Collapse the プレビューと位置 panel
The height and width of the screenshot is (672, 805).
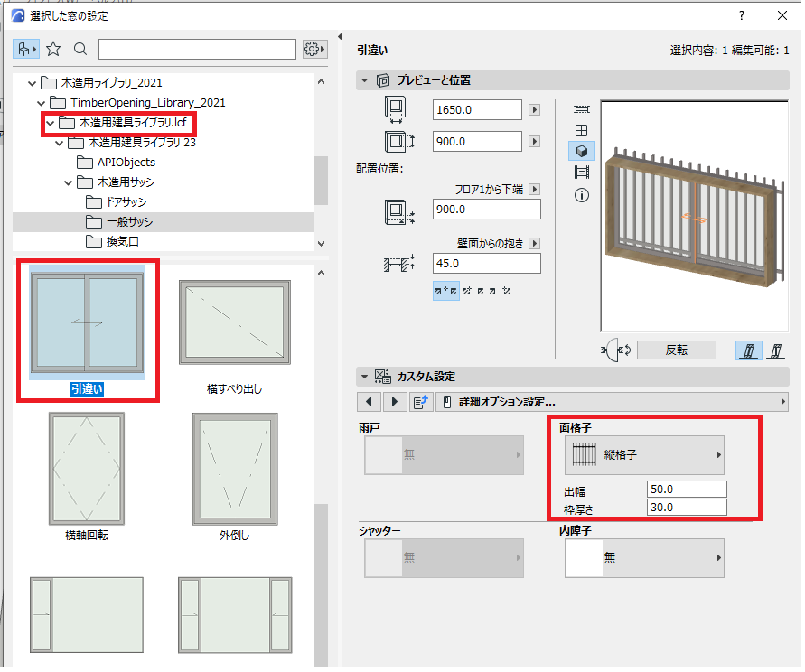(364, 80)
